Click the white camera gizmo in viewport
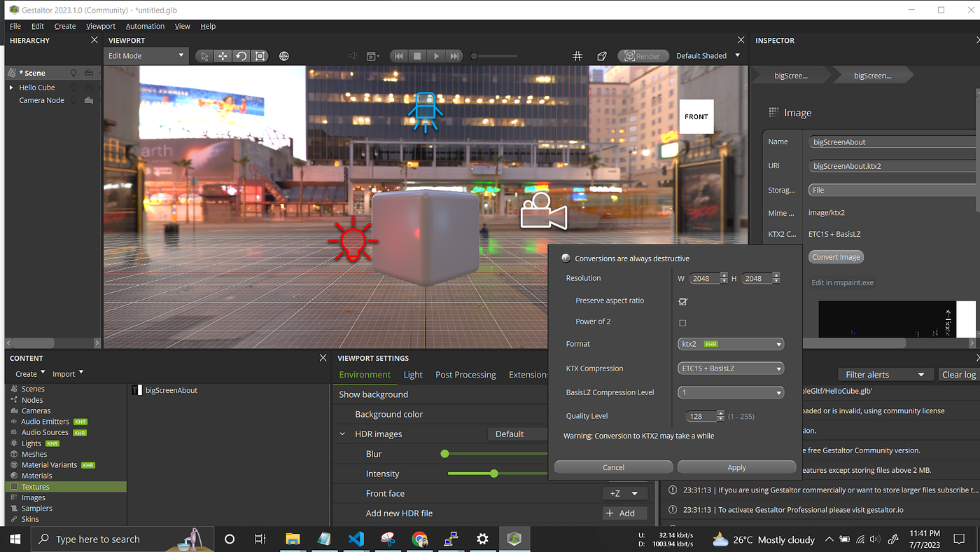 click(x=543, y=211)
